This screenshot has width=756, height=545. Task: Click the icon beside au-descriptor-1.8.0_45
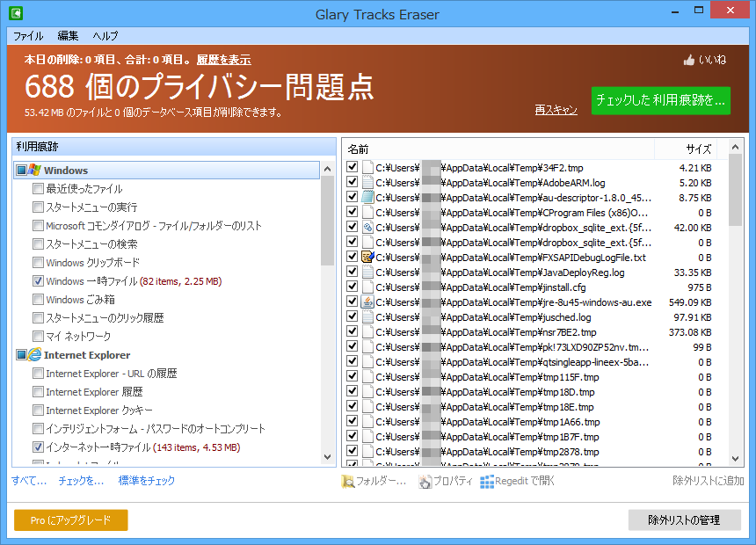(367, 197)
